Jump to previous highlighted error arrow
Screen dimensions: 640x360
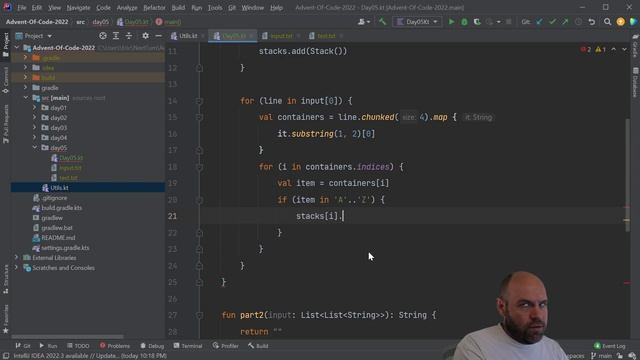[x=613, y=49]
